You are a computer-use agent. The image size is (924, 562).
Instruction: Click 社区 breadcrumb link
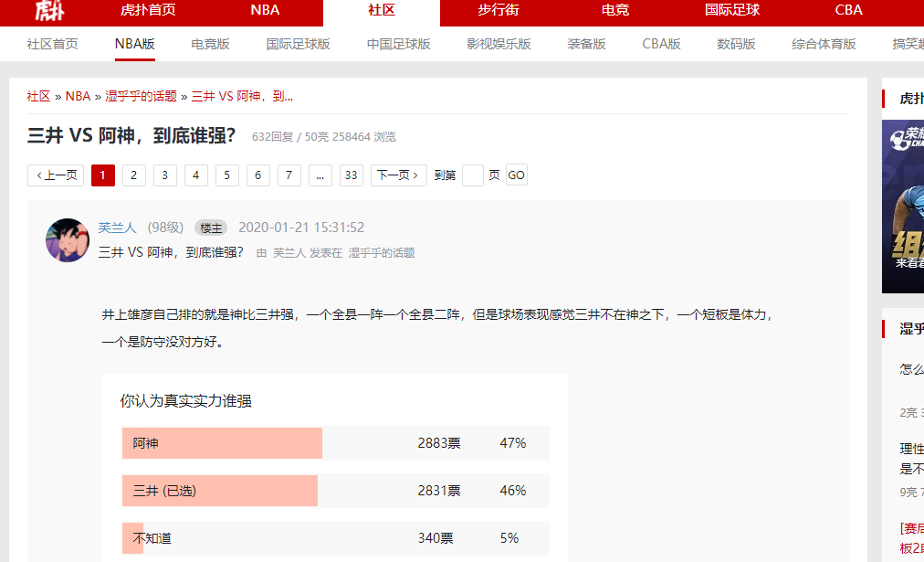click(38, 96)
